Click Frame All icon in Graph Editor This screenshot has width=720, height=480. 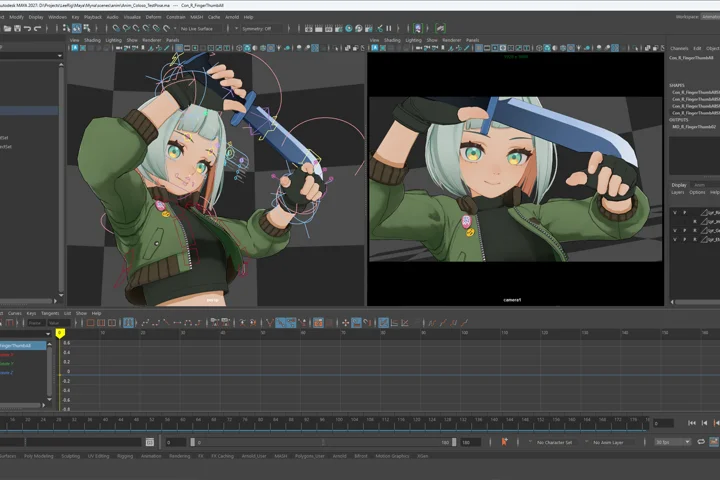[x=90, y=323]
